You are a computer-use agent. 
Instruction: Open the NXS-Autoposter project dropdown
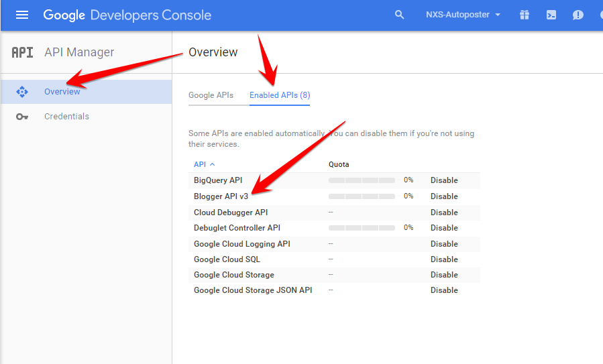pos(463,15)
